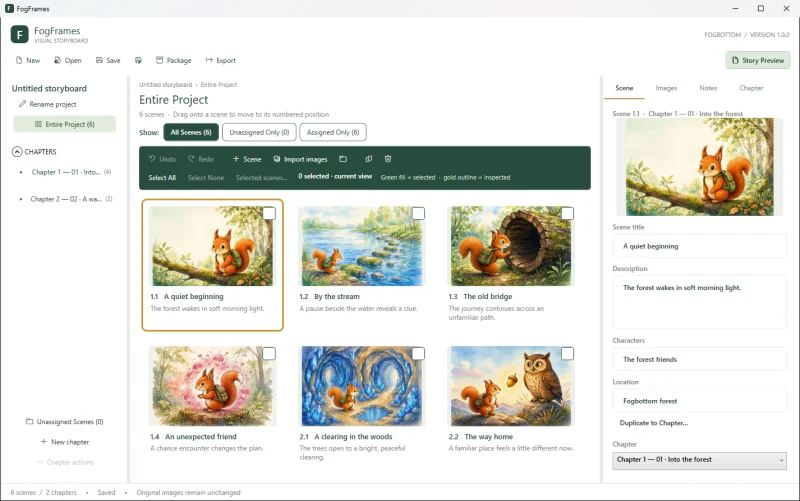Screen dimensions: 800x501
Task: Click Select All scenes
Action: click(x=162, y=178)
